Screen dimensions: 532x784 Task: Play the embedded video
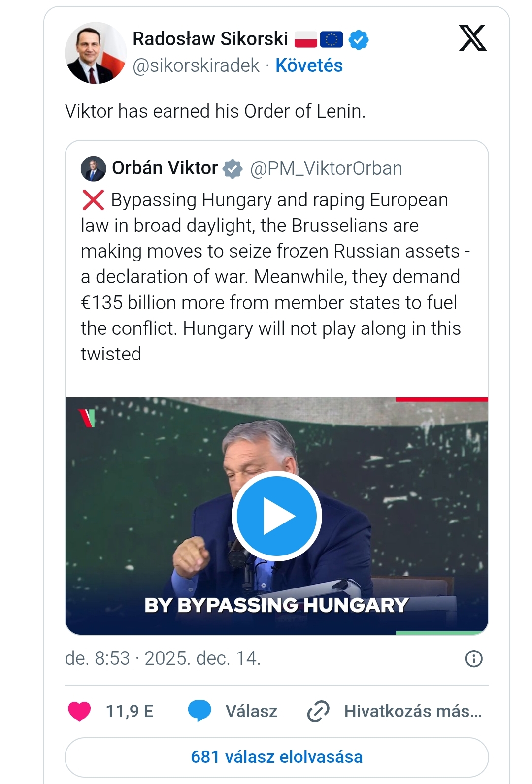click(x=277, y=516)
